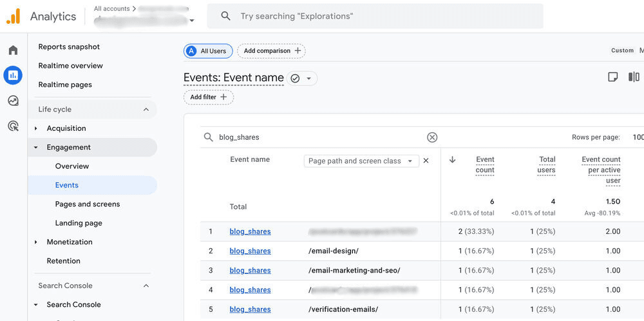Open blog_shares link for /email-design/ row
The height and width of the screenshot is (321, 644).
tap(250, 251)
